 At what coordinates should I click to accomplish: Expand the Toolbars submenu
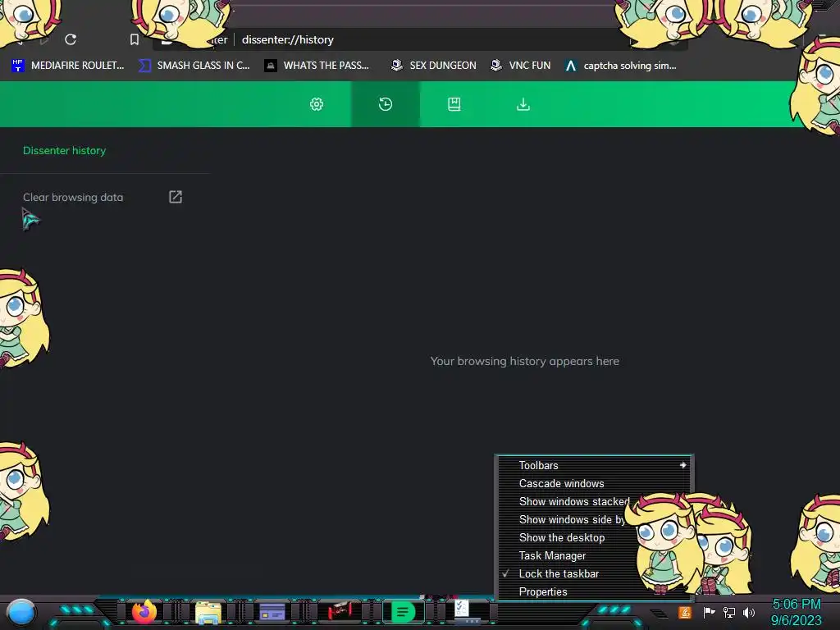point(594,466)
